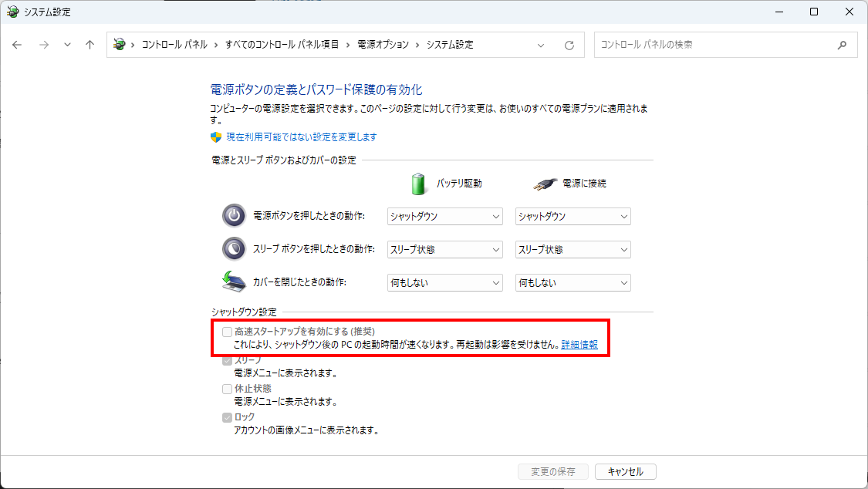
Task: Toggle the ロック checkbox
Action: (227, 417)
